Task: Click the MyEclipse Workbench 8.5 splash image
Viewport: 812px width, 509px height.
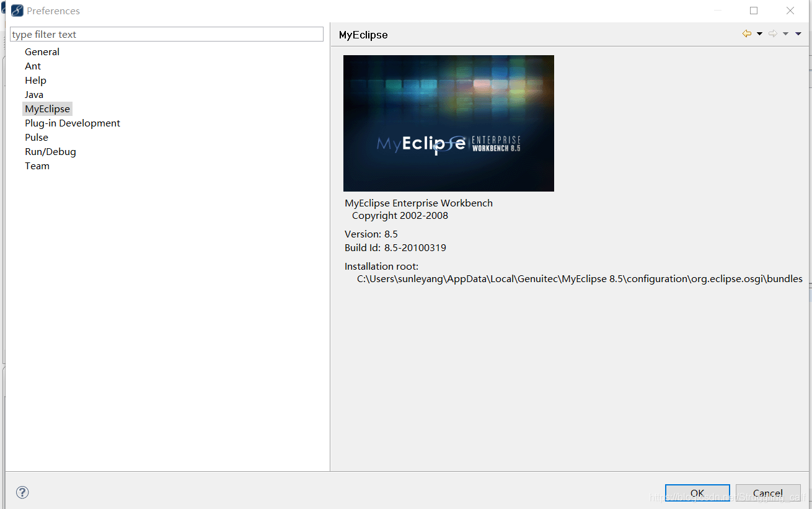Action: (x=449, y=123)
